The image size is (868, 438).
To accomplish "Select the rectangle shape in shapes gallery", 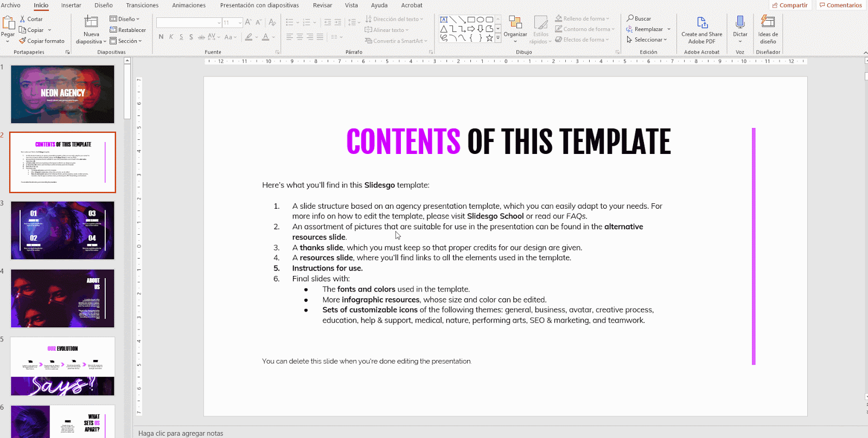I will [x=471, y=20].
